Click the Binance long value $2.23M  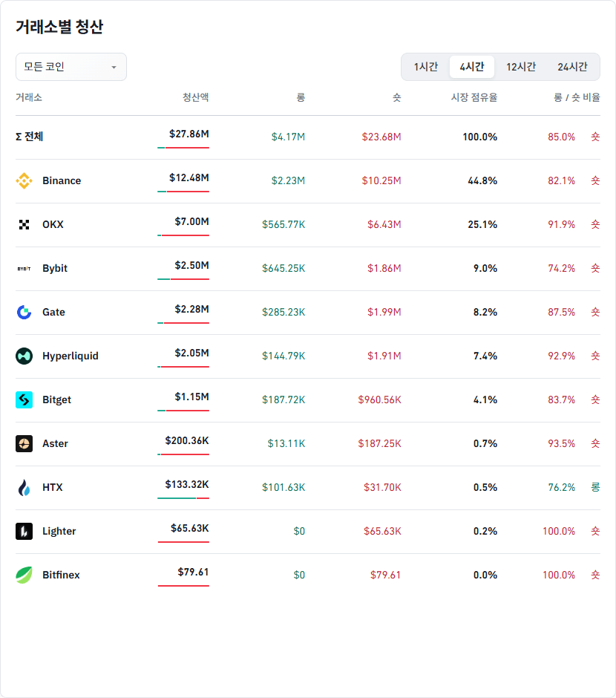pyautogui.click(x=288, y=180)
